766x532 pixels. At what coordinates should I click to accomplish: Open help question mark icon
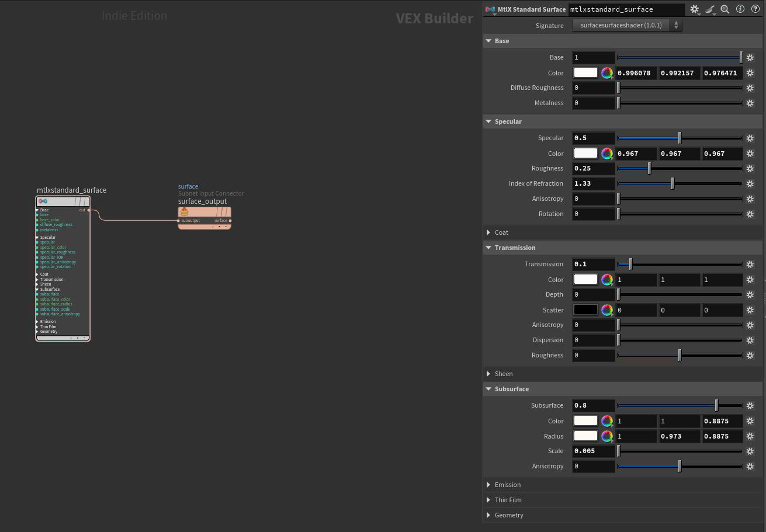click(x=755, y=9)
